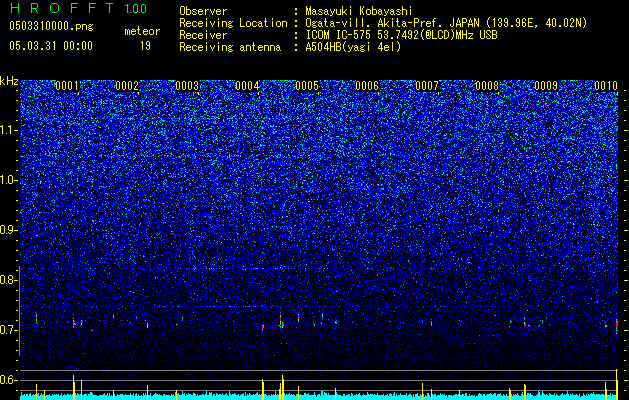The width and height of the screenshot is (629, 400).
Task: Click the Receiver field label
Action: (x=203, y=35)
